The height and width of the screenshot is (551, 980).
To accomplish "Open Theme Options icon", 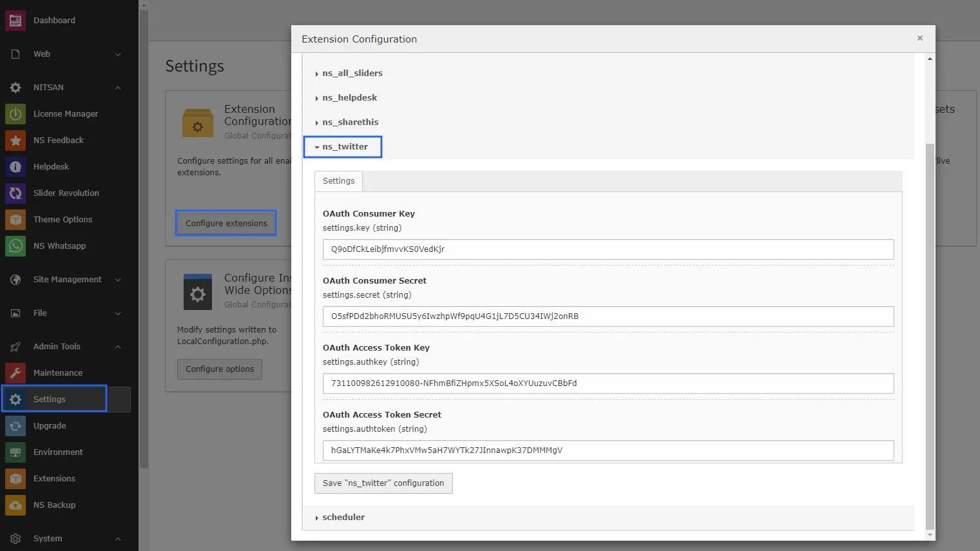I will (x=15, y=219).
